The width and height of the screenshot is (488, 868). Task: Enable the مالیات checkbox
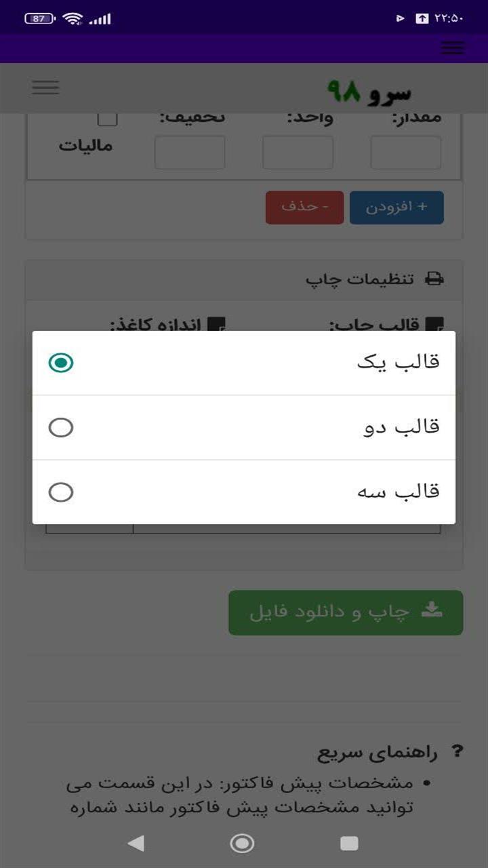point(107,118)
